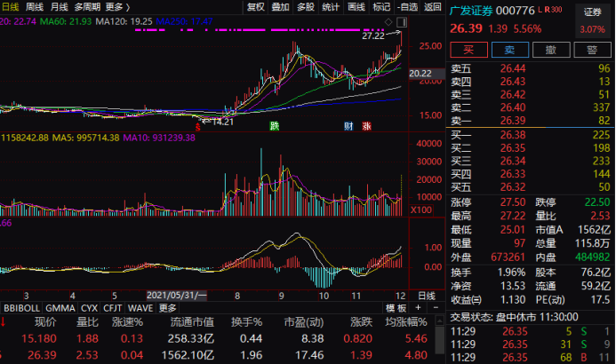Image resolution: width=616 pixels, height=364 pixels.
Task: Click the 日线 label on the timeline
Action: coord(427,296)
